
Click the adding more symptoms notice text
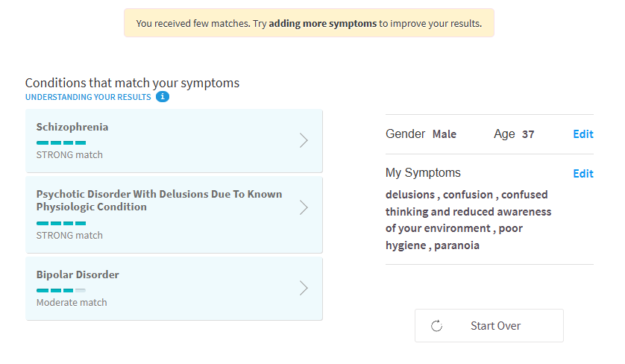coord(322,24)
